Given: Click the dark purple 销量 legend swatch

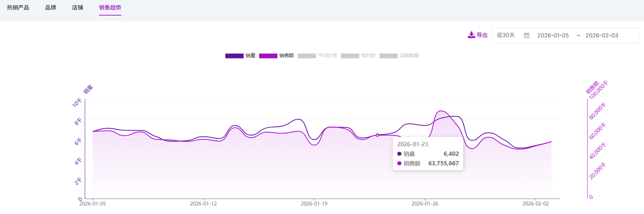Looking at the screenshot, I should point(234,56).
